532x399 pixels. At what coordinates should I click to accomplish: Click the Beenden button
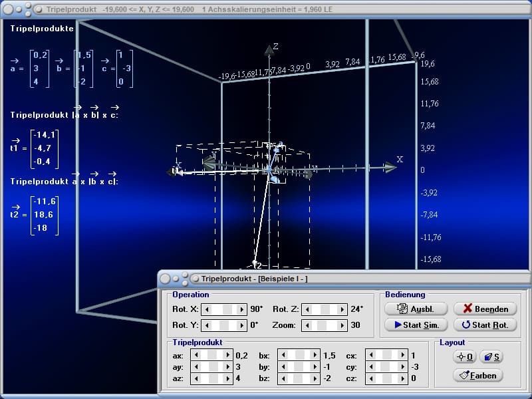[485, 309]
